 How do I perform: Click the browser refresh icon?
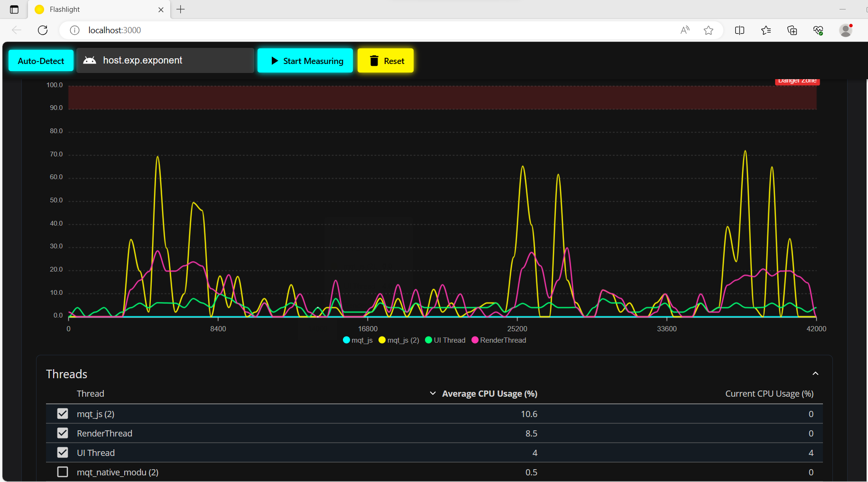43,30
